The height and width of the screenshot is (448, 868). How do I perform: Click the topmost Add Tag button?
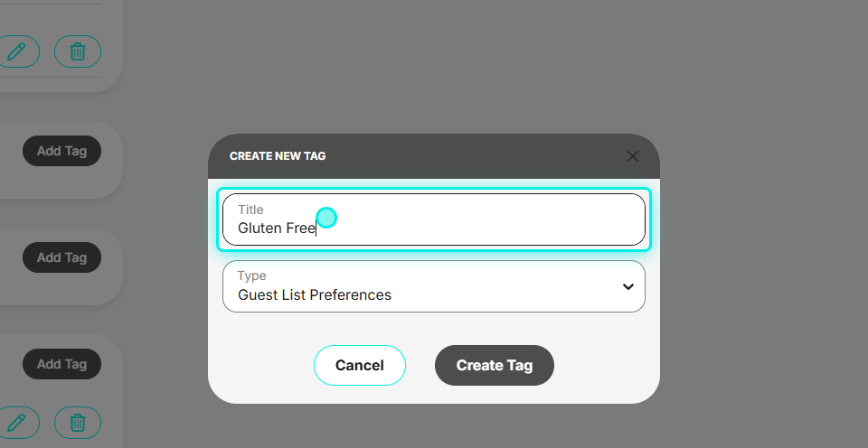(62, 151)
